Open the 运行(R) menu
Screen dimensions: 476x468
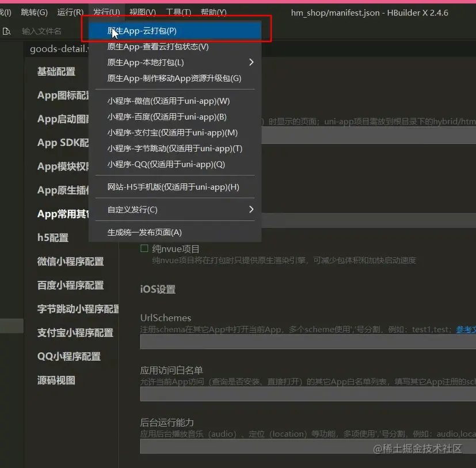[x=70, y=12]
